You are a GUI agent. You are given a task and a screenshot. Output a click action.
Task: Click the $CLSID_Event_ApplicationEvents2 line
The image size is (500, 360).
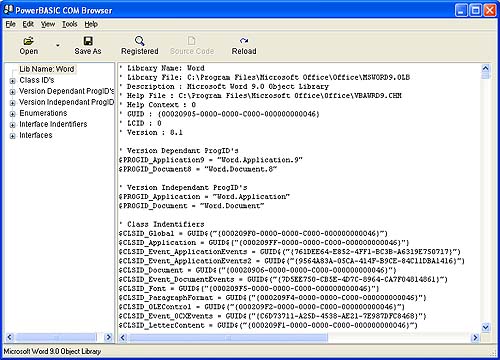coord(292,261)
